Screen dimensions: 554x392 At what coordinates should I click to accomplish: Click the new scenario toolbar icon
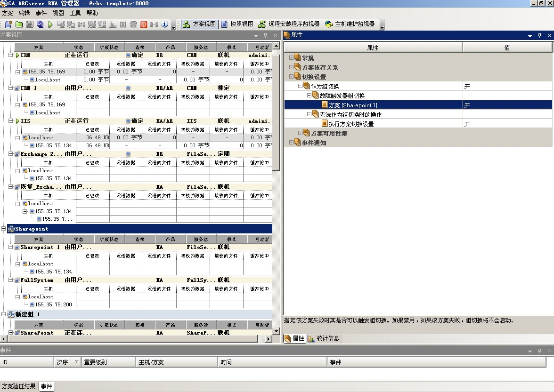[8, 24]
